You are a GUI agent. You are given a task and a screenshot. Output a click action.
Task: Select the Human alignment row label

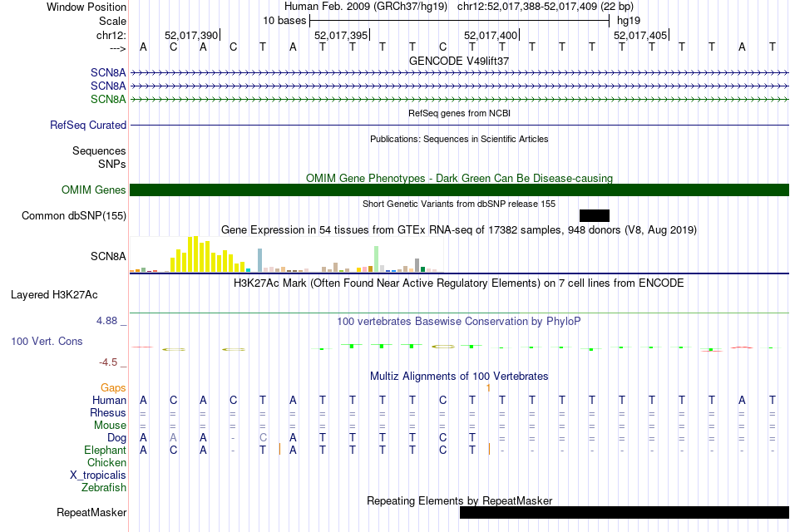(109, 400)
